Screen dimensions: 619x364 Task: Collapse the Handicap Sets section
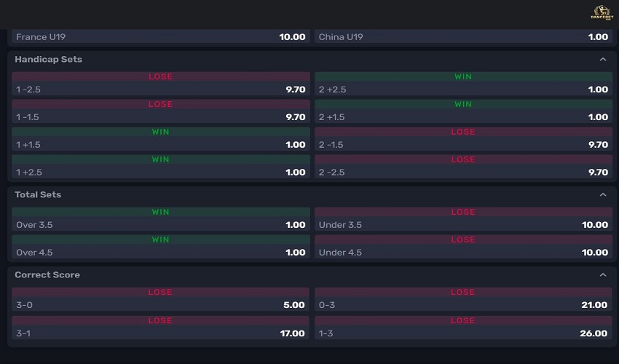pos(602,60)
